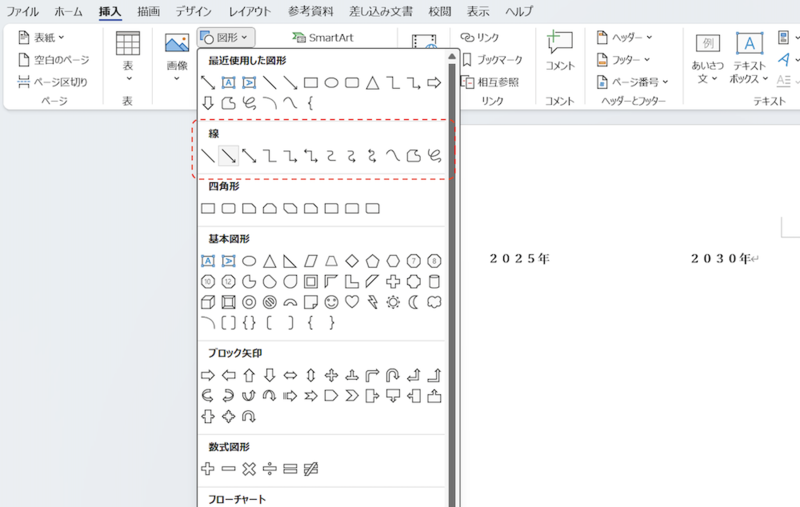Click the 2030年 text in document
The height and width of the screenshot is (507, 800).
click(721, 259)
